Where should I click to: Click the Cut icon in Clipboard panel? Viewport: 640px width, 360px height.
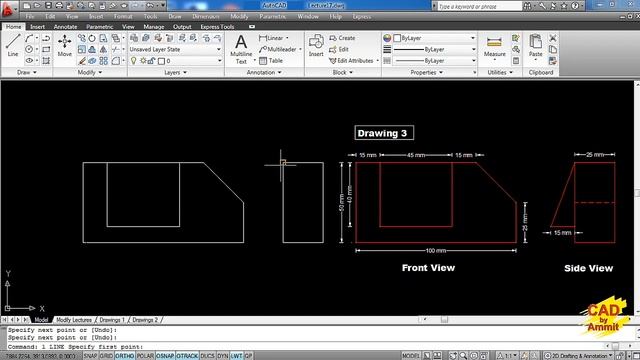point(553,38)
